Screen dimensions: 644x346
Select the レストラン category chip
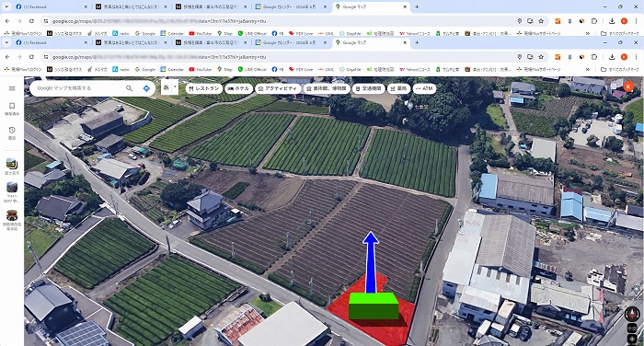[204, 88]
